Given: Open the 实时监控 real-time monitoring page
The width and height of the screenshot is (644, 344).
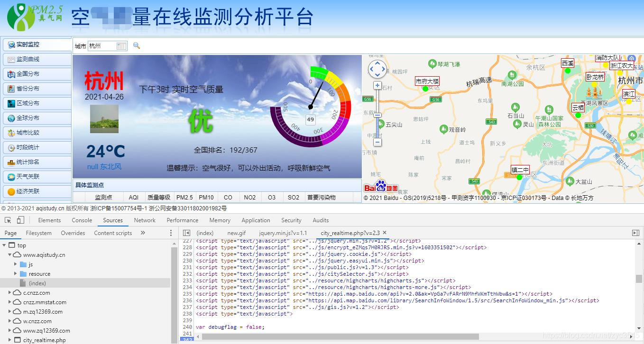Looking at the screenshot, I should point(37,45).
